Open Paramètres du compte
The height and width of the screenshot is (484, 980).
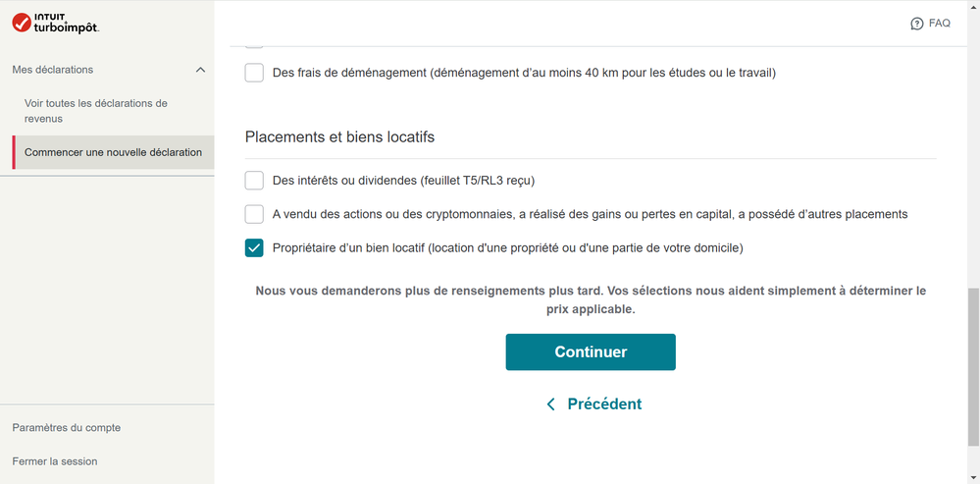pyautogui.click(x=67, y=428)
